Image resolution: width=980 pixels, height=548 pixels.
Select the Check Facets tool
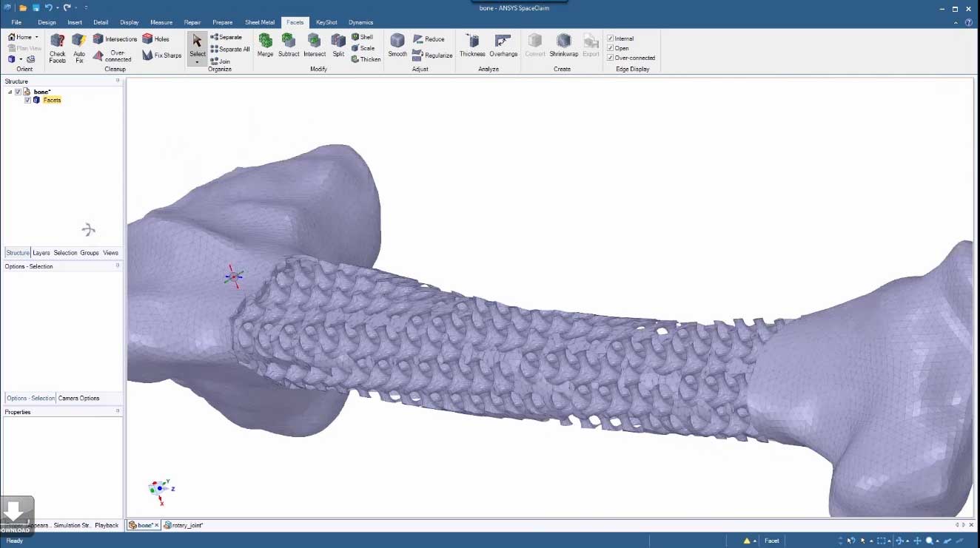click(57, 47)
